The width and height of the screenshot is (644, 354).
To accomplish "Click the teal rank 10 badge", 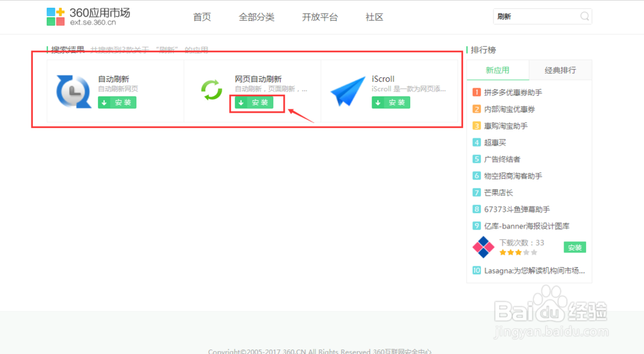I will [x=477, y=270].
